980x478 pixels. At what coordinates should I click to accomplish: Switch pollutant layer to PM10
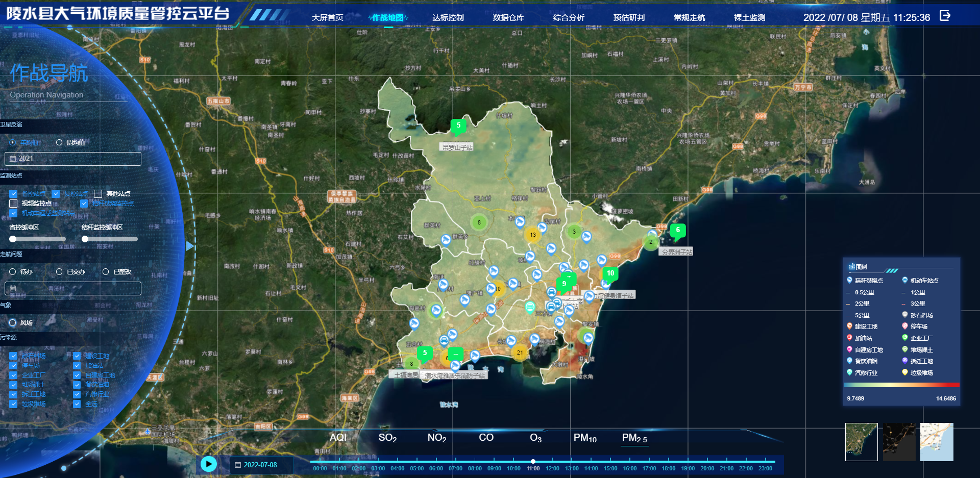[x=585, y=438]
